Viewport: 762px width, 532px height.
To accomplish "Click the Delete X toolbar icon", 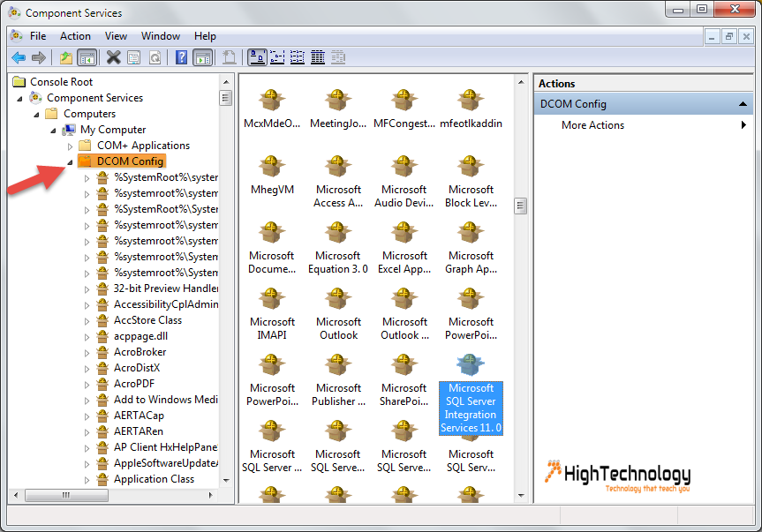I will click(113, 57).
